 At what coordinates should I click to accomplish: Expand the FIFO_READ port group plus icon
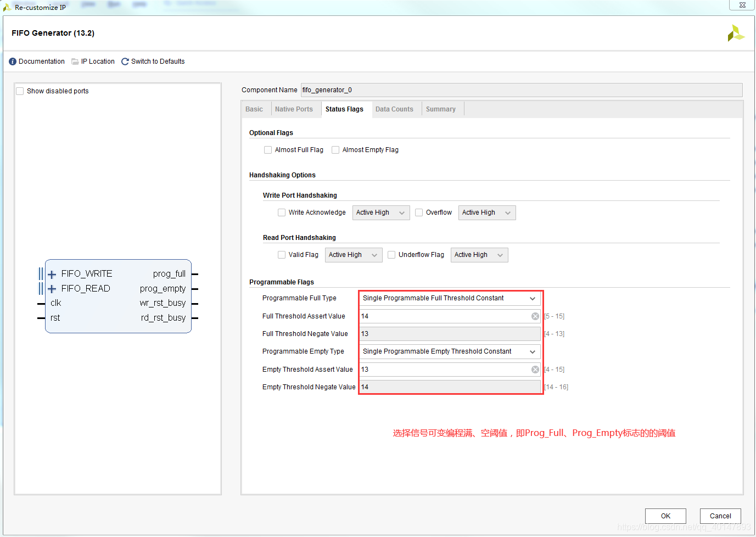coord(52,288)
